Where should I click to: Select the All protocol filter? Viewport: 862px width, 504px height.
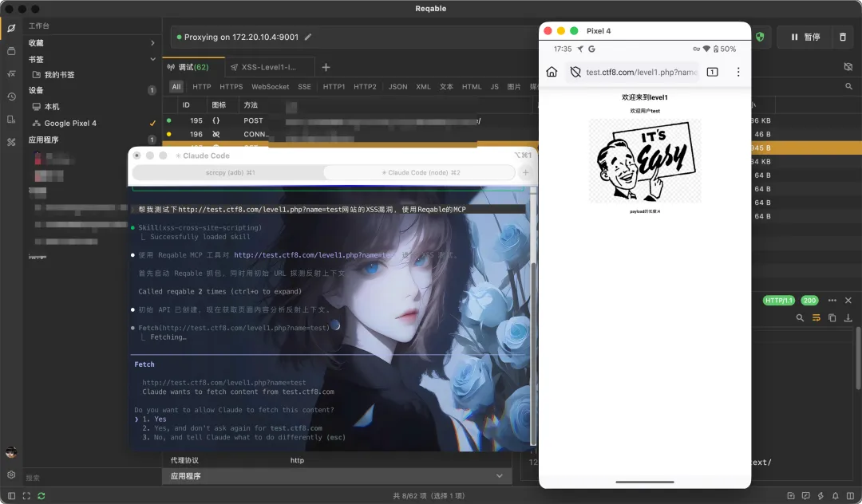pyautogui.click(x=176, y=87)
